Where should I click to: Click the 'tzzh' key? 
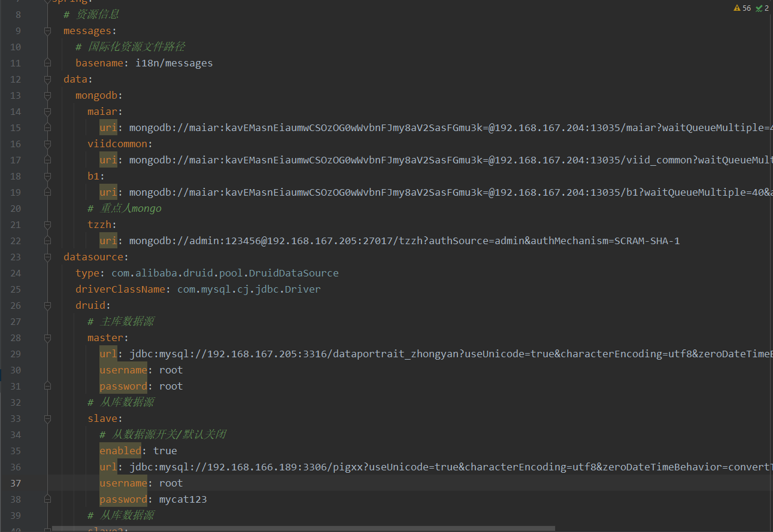pyautogui.click(x=99, y=225)
